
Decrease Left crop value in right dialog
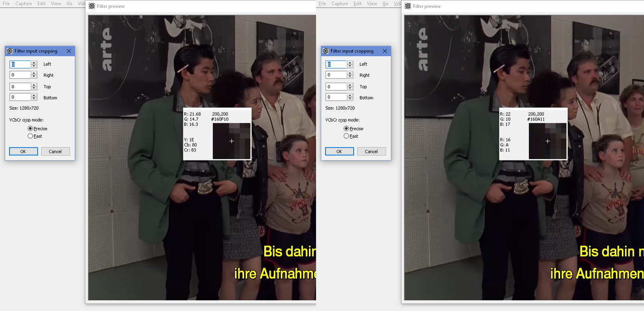350,66
